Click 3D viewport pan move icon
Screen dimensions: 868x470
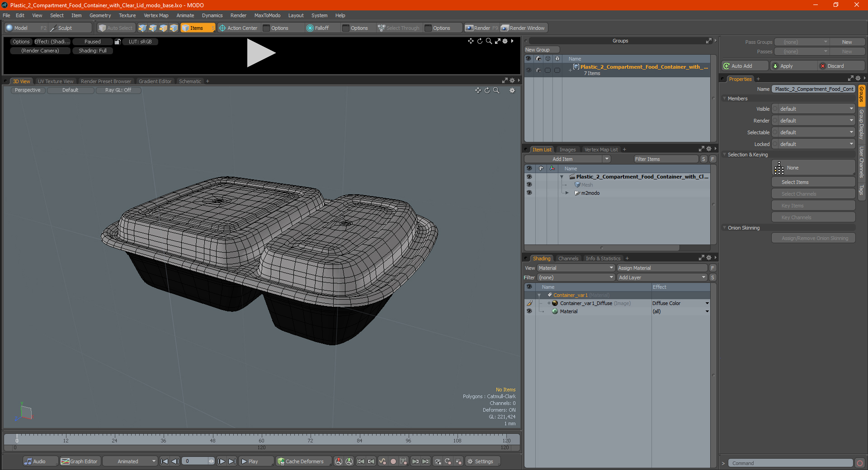pos(478,90)
